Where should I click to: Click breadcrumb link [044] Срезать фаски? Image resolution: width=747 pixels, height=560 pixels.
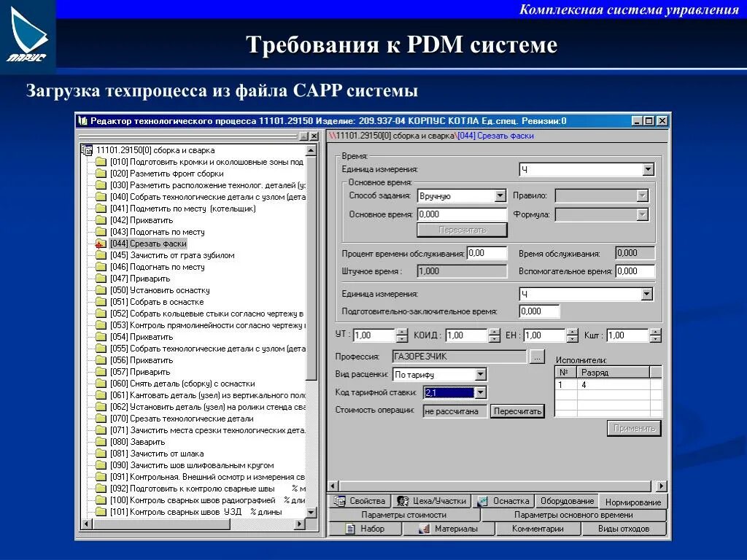pyautogui.click(x=495, y=136)
